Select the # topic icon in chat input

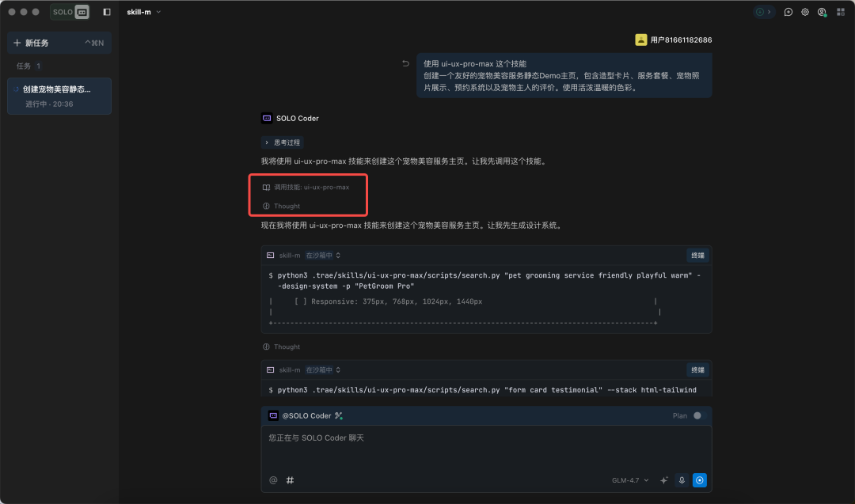point(290,479)
